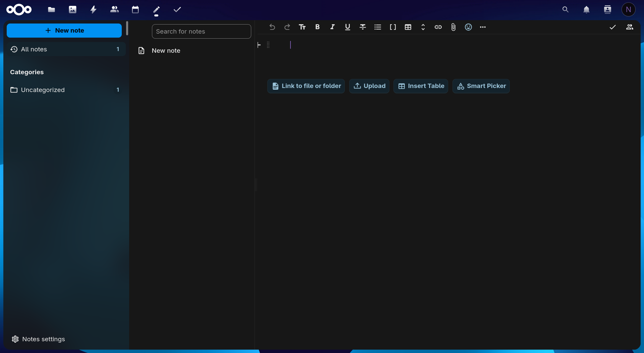Toggle italic formatting in the editor
Screen dimensions: 644x353
coord(332,27)
